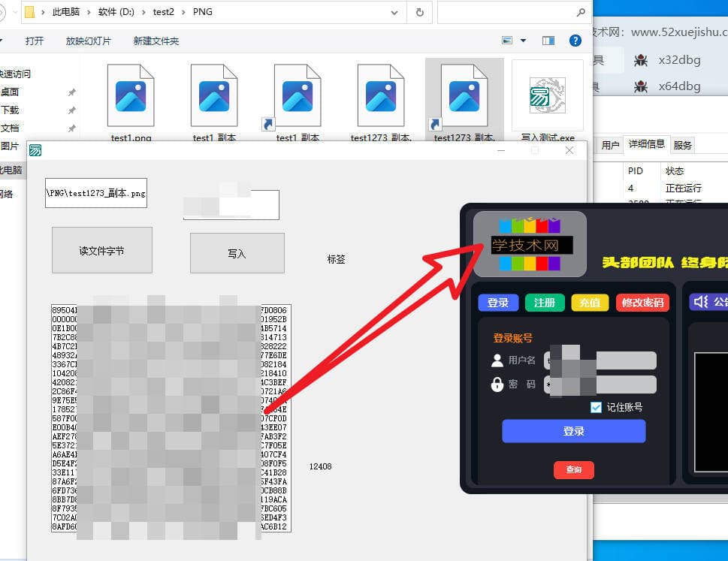This screenshot has width=728, height=561.
Task: Click the Explorer help question mark icon
Action: tap(575, 41)
